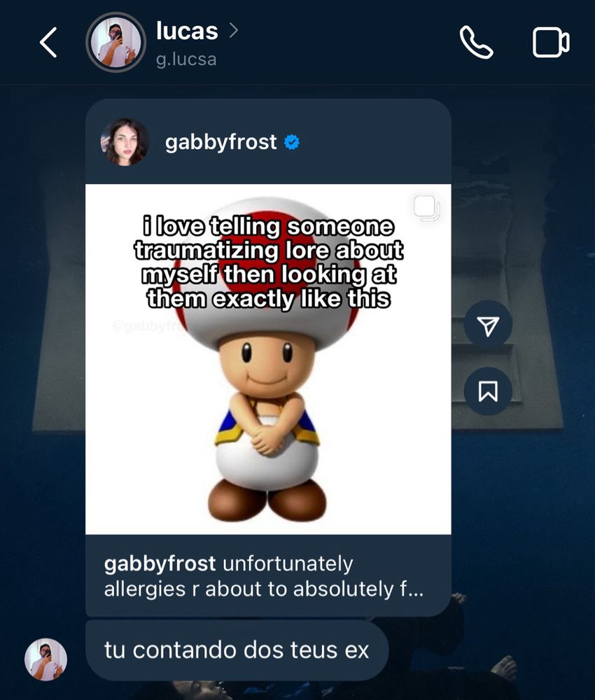Start a video call with lucas
The height and width of the screenshot is (700, 595).
click(551, 43)
